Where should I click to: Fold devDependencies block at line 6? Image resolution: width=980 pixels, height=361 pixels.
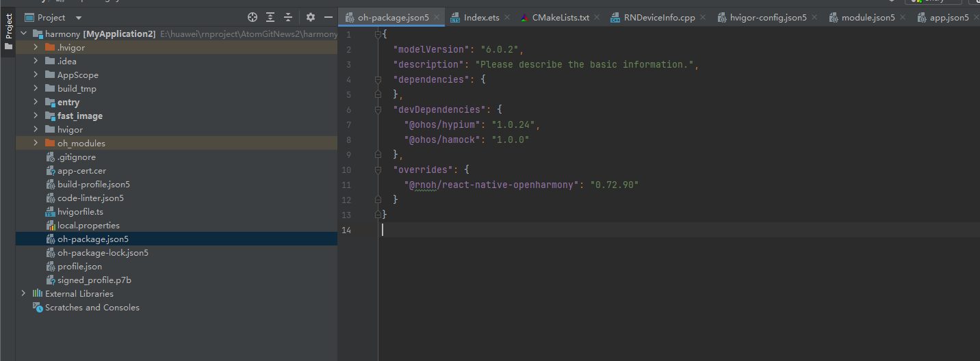tap(378, 109)
